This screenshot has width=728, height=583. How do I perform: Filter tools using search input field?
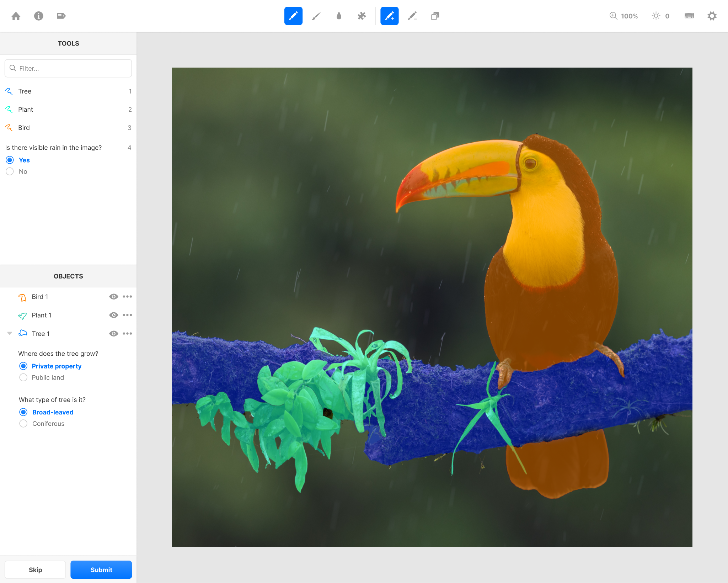pyautogui.click(x=68, y=68)
